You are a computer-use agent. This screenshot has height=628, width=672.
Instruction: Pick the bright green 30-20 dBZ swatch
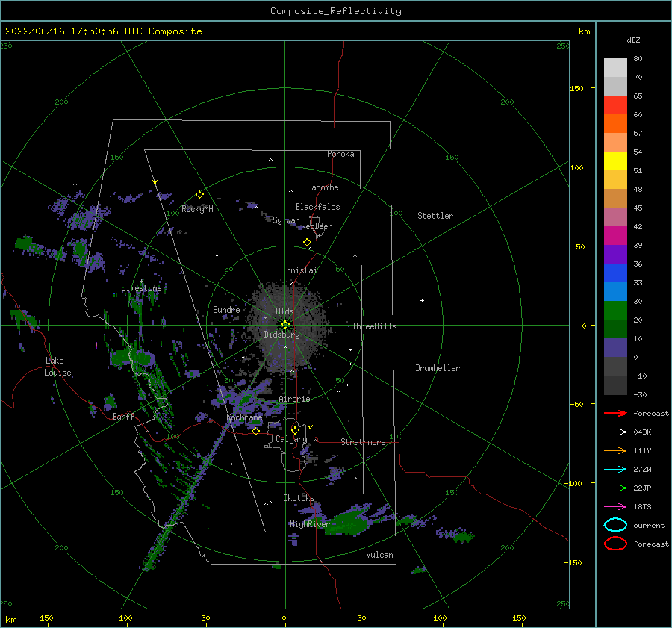point(615,311)
